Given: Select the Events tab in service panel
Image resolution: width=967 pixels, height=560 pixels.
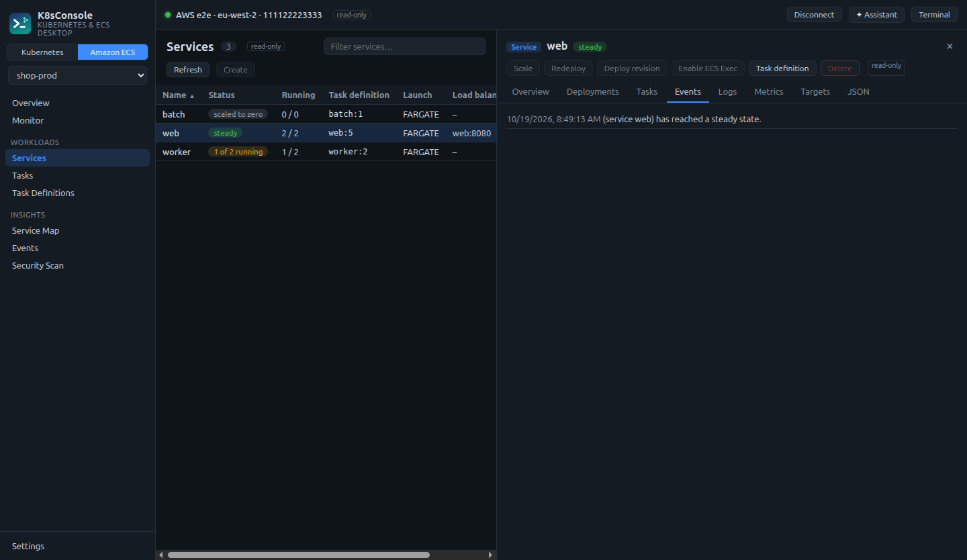Looking at the screenshot, I should [x=688, y=91].
